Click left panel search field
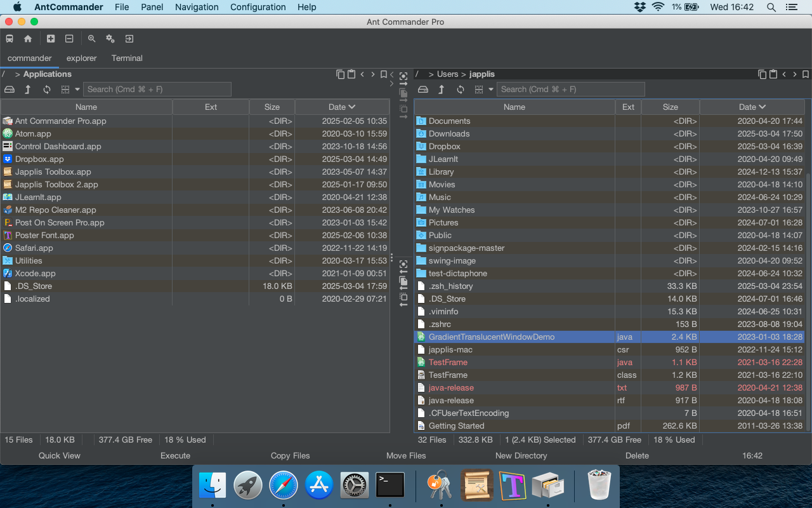Screen dimensions: 812x508 click(157, 90)
